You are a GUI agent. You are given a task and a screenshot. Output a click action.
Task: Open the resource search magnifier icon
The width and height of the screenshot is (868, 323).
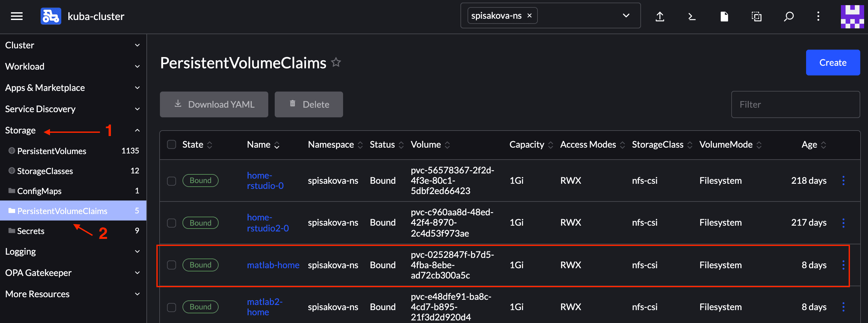(788, 16)
